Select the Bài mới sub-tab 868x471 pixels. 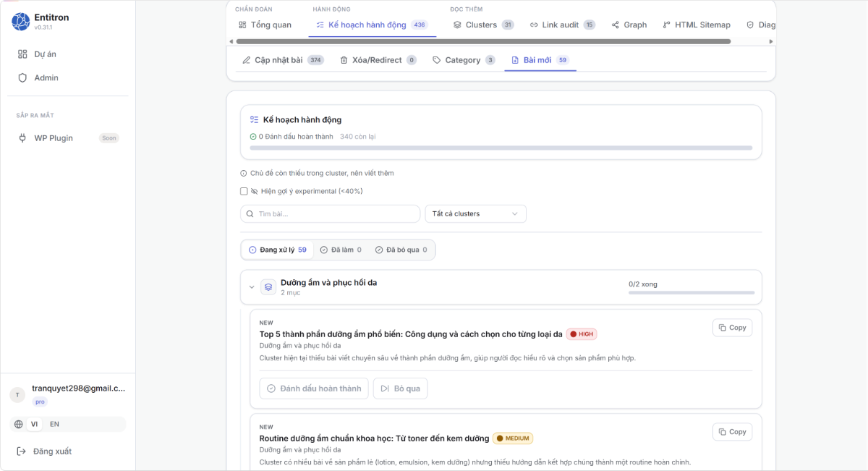[x=540, y=60]
